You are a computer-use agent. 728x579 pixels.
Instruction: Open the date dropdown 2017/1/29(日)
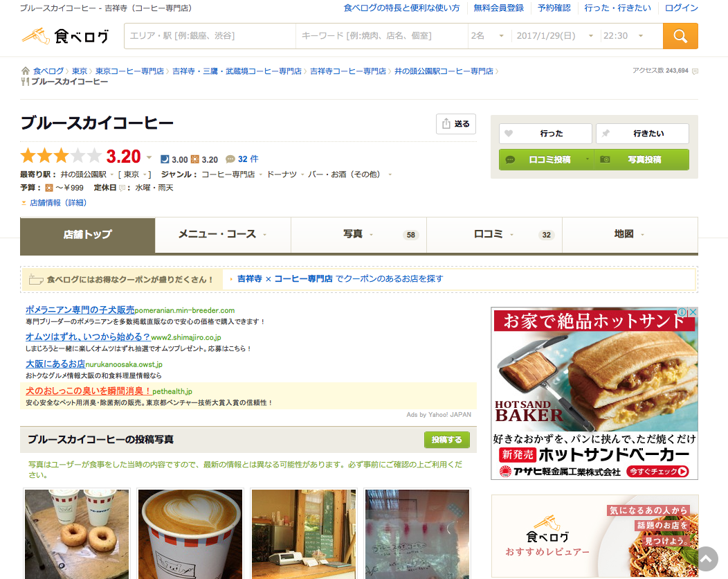555,36
